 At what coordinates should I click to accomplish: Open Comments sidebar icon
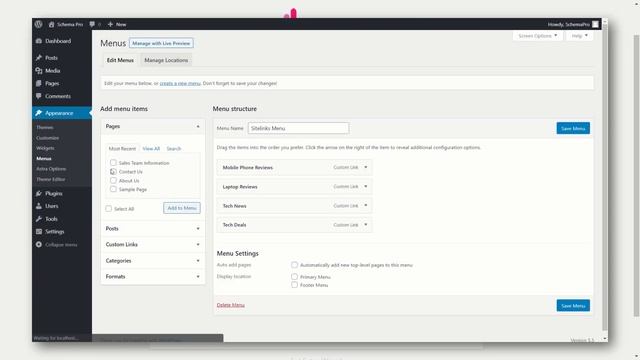pyautogui.click(x=39, y=96)
